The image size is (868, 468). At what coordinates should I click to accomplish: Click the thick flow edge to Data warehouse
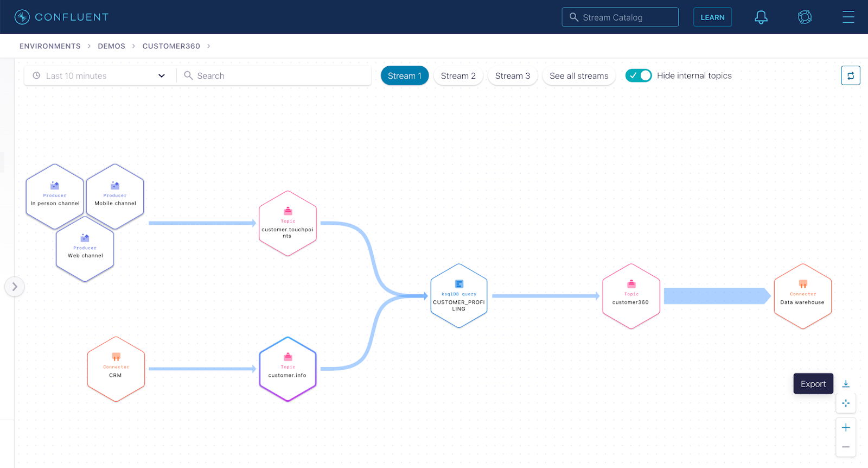(x=717, y=296)
